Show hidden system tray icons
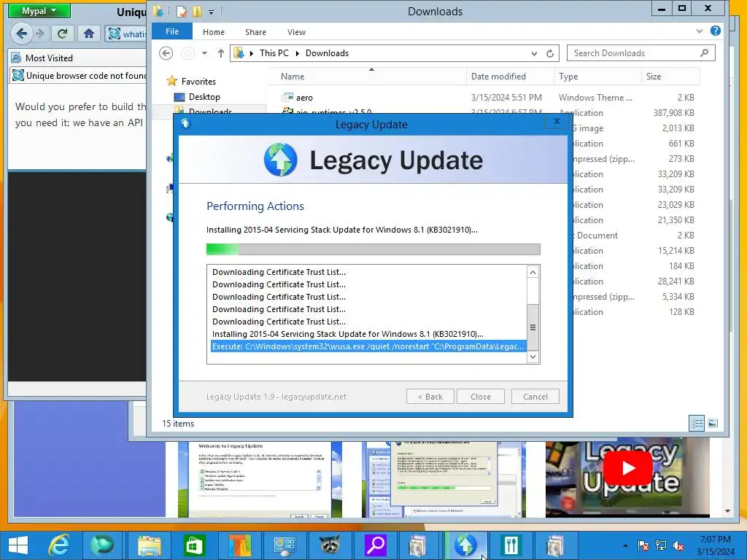 coord(625,545)
